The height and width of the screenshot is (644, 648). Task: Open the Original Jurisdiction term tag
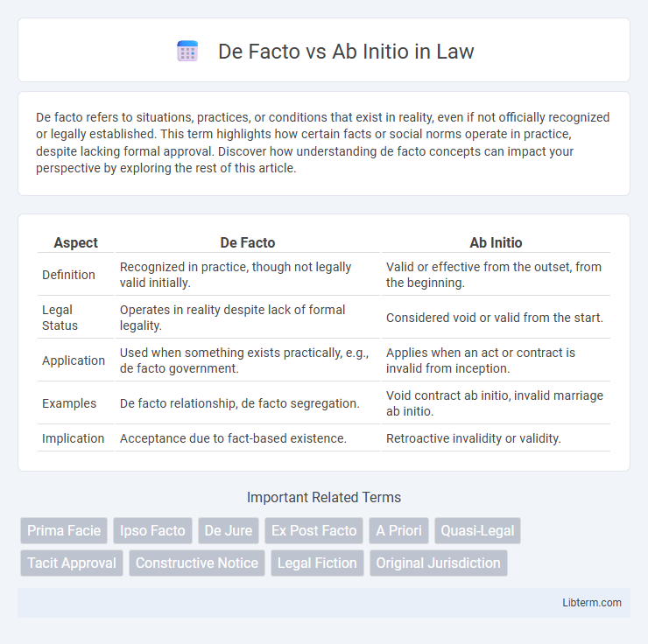[x=439, y=563]
